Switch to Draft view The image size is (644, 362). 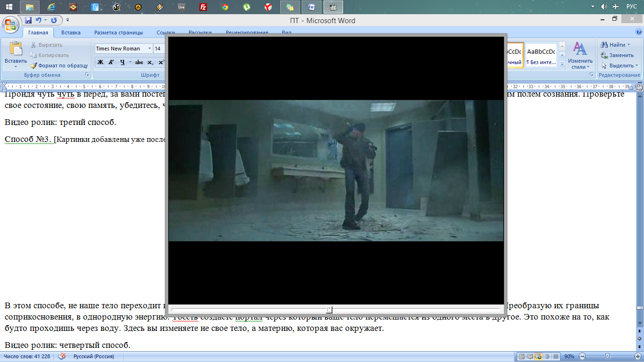556,356
